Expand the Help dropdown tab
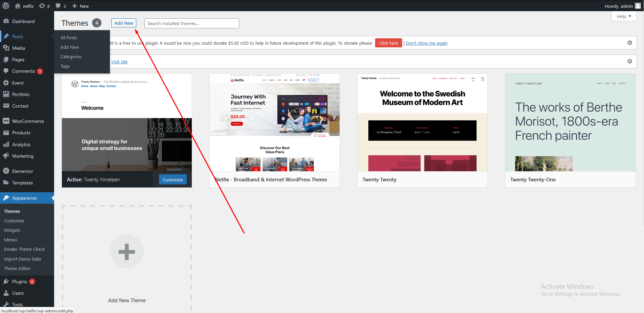Viewport: 644px width, 313px height. click(x=624, y=16)
